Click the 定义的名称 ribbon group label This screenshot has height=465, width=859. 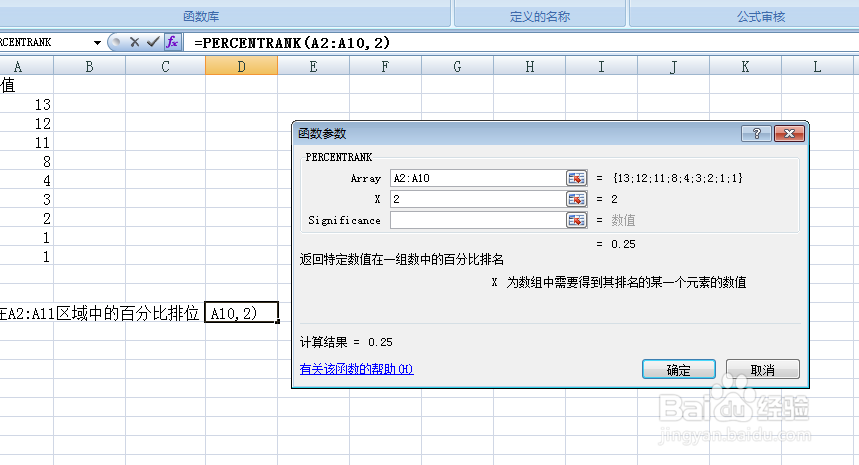pos(540,16)
